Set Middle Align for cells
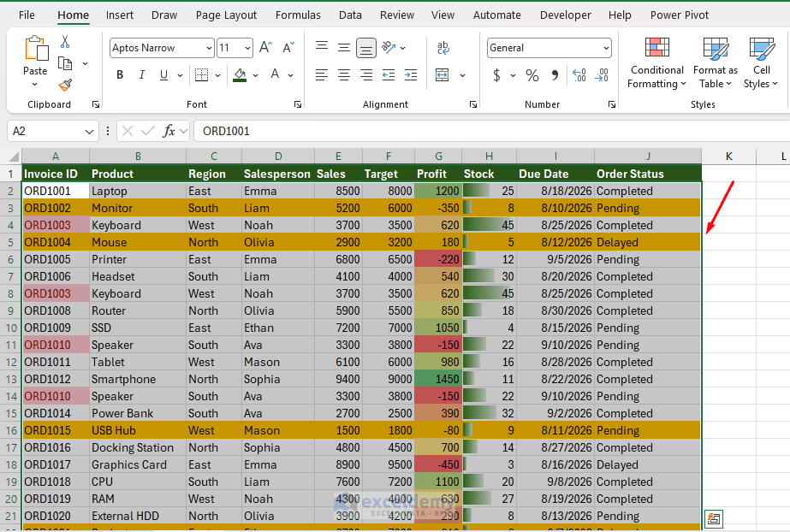 (x=343, y=48)
